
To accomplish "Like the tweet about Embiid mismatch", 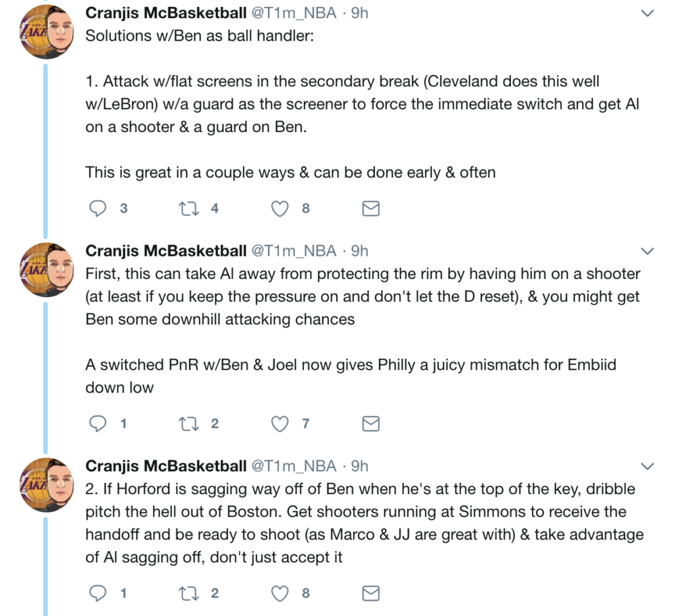I will [280, 424].
